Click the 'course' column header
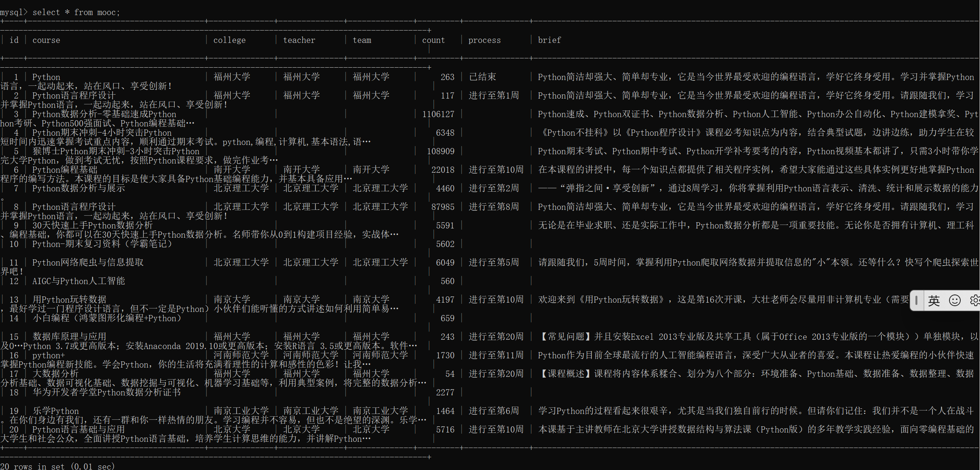Viewport: 980px width, 470px height. (46, 40)
